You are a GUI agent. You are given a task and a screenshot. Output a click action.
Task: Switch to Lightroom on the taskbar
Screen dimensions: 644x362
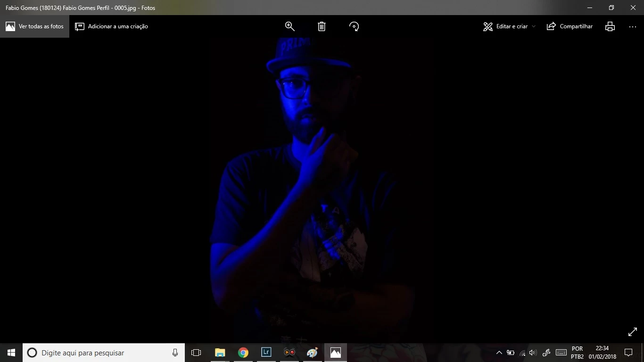click(x=266, y=353)
